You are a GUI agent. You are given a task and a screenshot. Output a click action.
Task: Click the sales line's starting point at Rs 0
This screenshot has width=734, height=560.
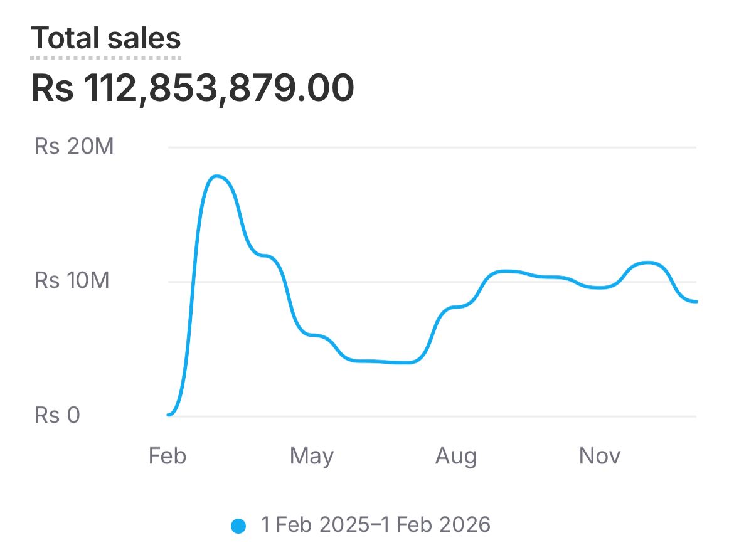point(169,415)
